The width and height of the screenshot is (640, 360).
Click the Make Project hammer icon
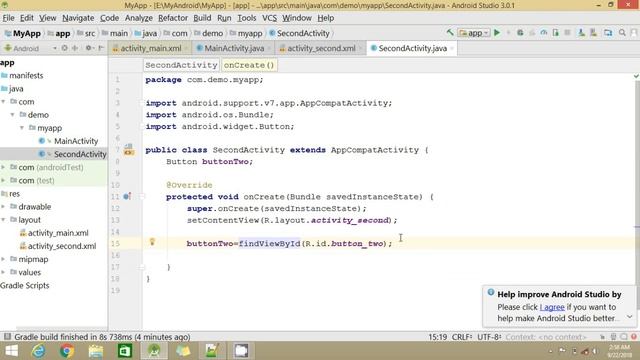click(x=450, y=33)
